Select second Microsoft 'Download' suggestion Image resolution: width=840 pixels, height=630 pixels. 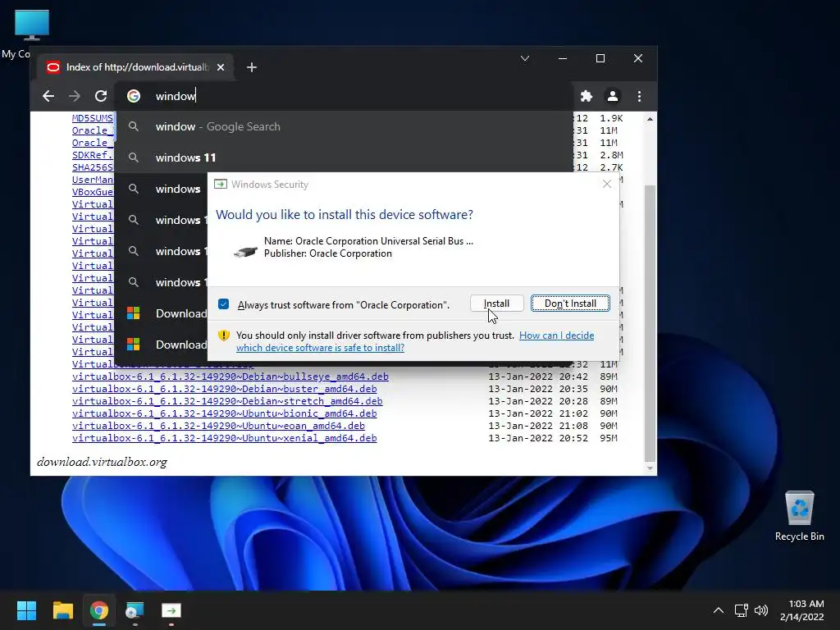point(162,345)
